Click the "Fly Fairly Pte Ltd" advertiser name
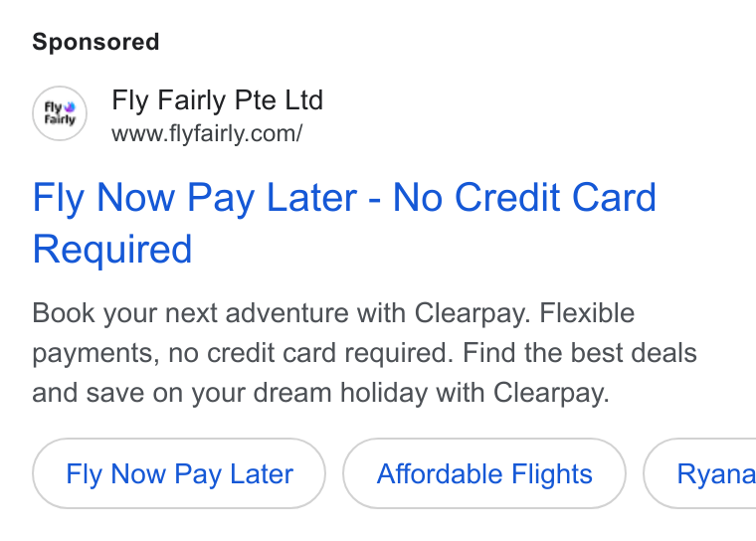Image resolution: width=756 pixels, height=541 pixels. tap(217, 100)
